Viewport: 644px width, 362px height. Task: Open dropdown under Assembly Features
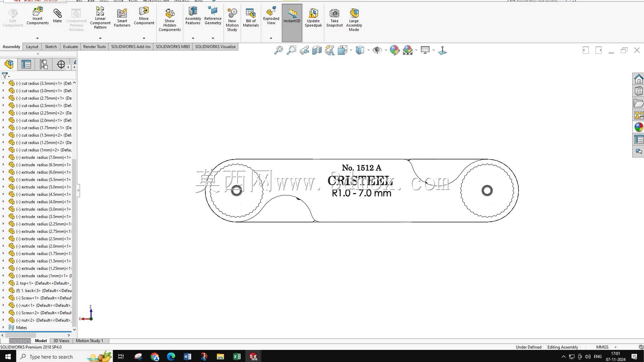click(193, 38)
